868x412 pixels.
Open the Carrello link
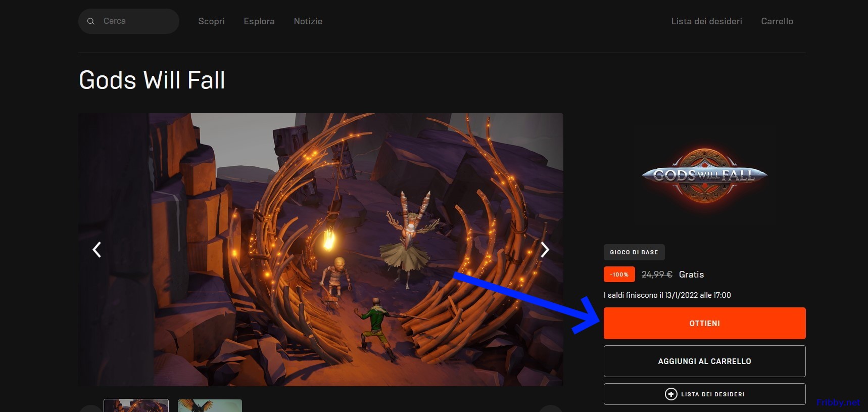tap(777, 21)
